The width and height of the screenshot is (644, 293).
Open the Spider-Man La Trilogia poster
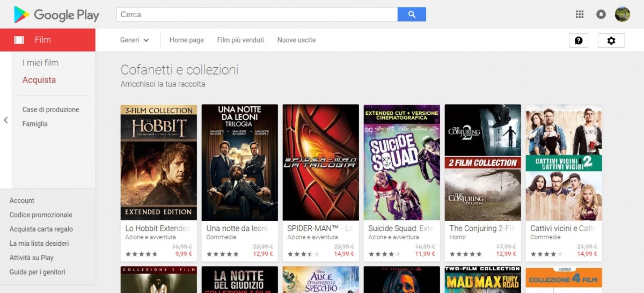click(321, 163)
